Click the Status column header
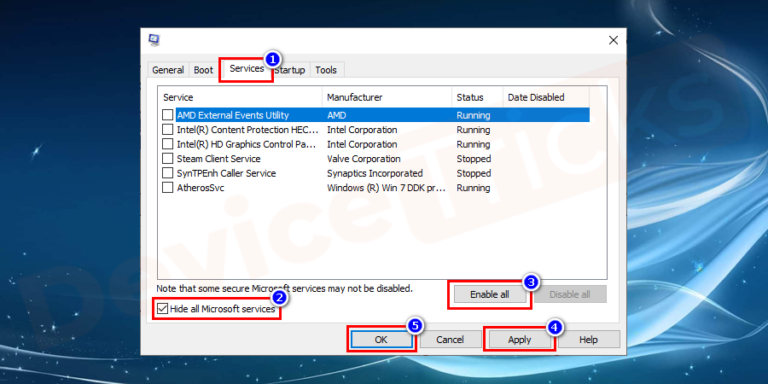The height and width of the screenshot is (384, 768). click(x=477, y=97)
